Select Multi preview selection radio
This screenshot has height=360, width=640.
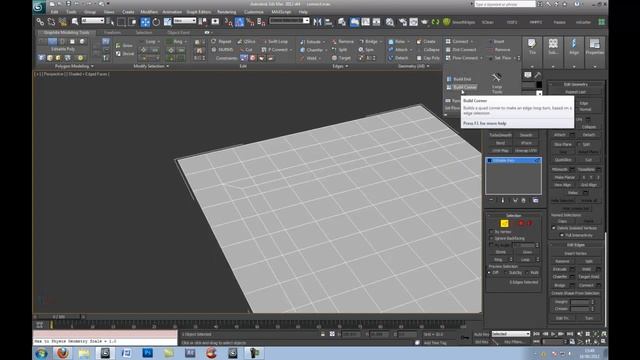tap(528, 272)
